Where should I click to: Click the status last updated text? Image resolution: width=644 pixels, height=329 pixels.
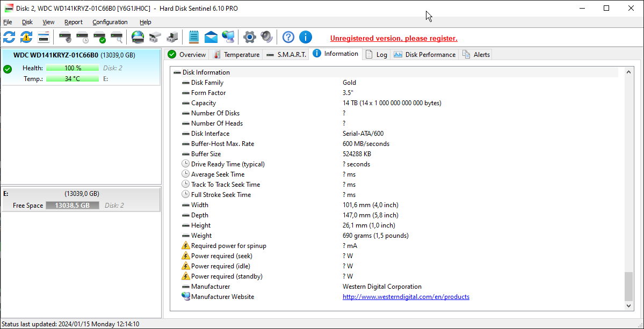pos(71,324)
